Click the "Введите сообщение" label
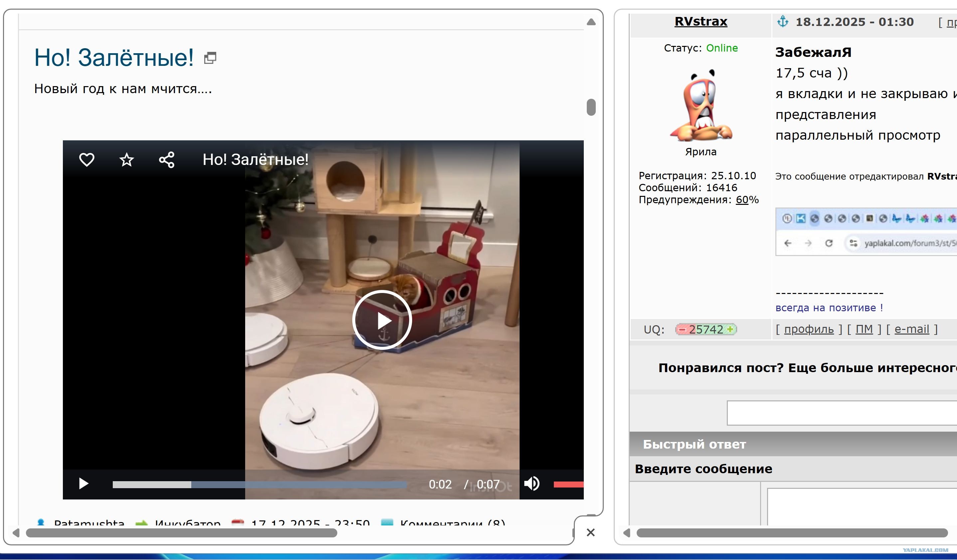Screen dimensions: 957x560 [703, 469]
